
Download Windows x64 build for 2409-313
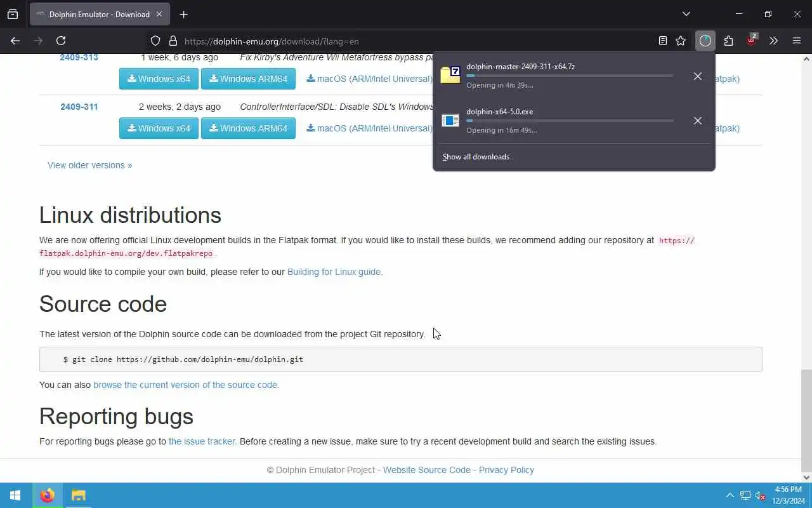(159, 79)
